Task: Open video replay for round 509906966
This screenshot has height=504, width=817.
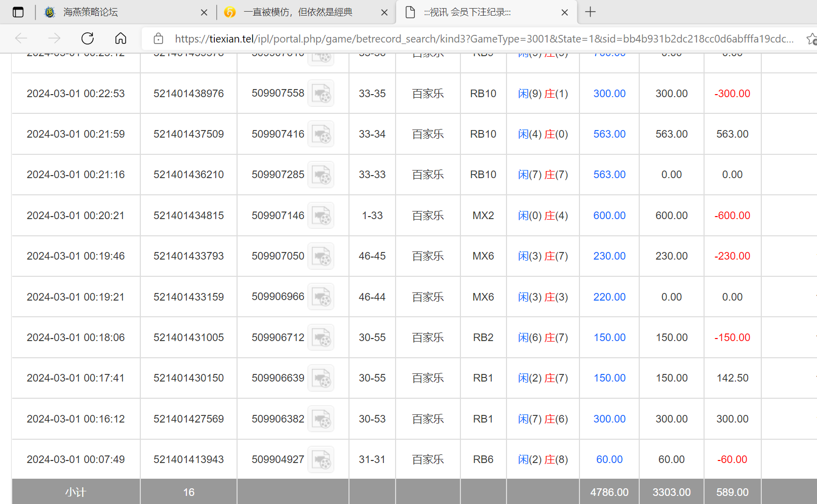Action: click(321, 297)
